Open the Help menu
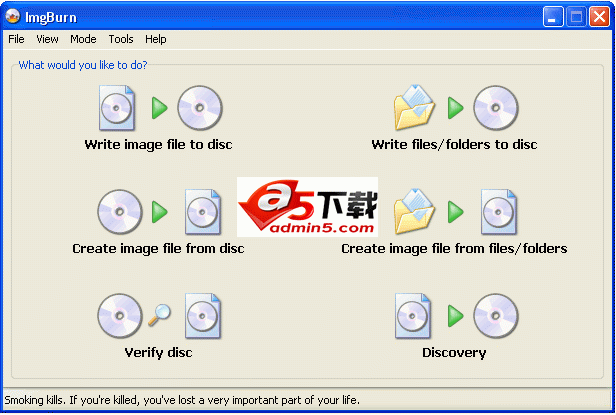616x415 pixels. (156, 39)
